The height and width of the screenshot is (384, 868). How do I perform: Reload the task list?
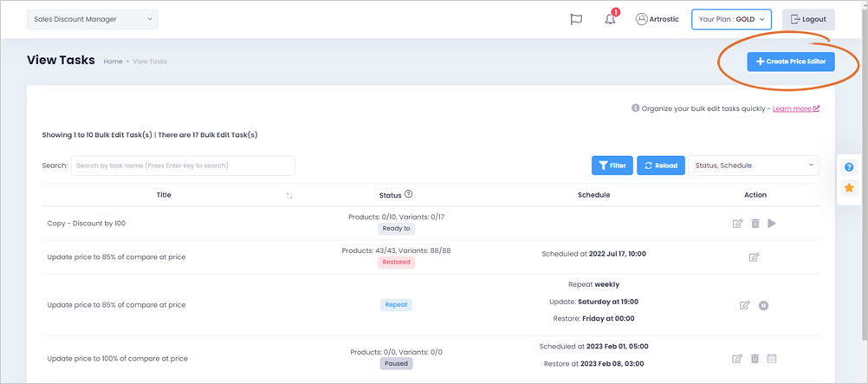tap(661, 165)
